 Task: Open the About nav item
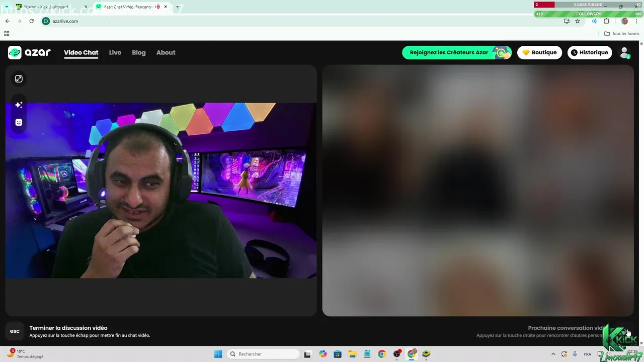click(x=166, y=52)
